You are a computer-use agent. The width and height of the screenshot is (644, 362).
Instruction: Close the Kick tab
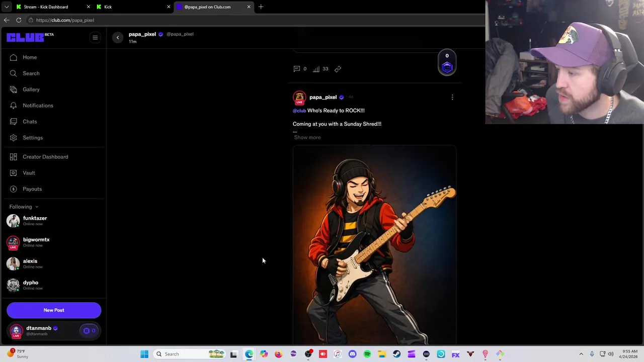tap(169, 7)
